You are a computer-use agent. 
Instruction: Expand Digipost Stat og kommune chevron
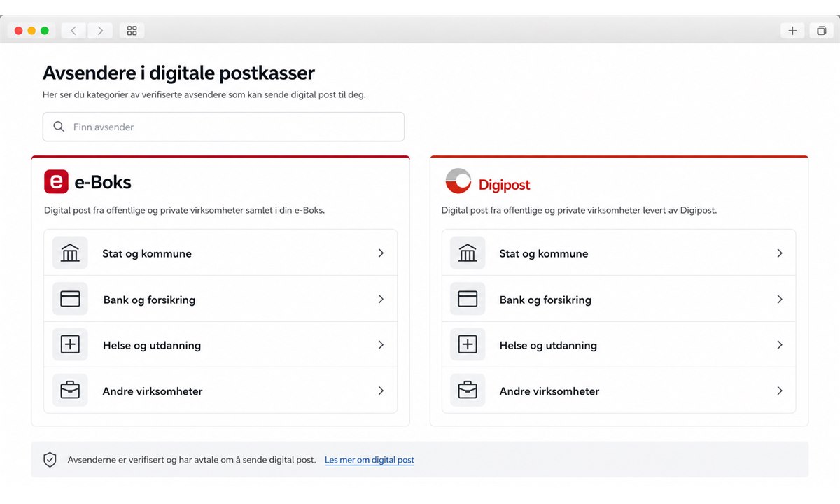click(780, 253)
